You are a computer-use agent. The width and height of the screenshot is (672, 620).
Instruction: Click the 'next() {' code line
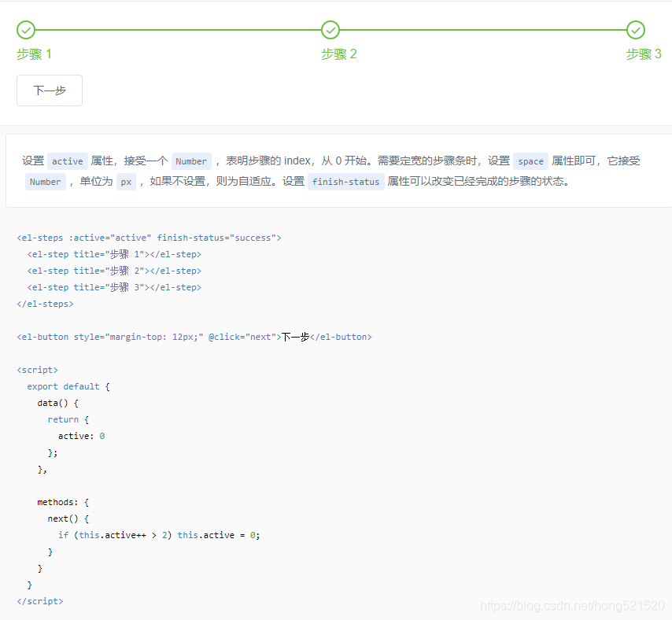[68, 519]
